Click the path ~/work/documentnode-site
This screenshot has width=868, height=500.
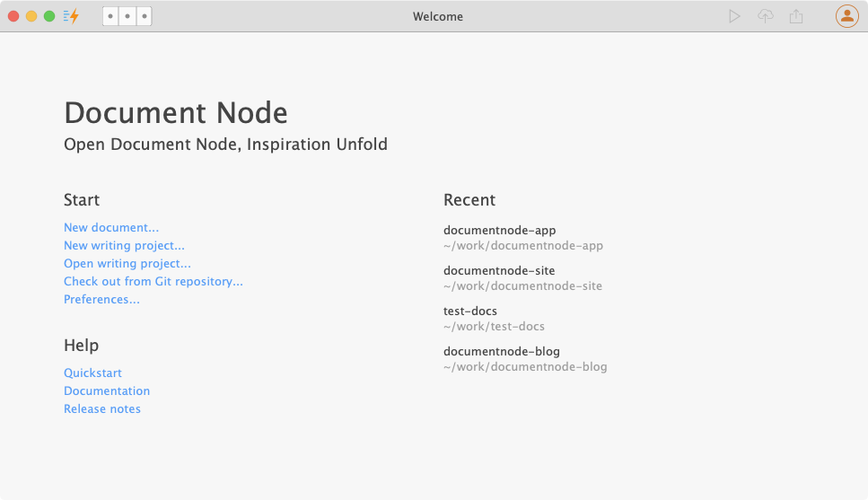pos(522,286)
